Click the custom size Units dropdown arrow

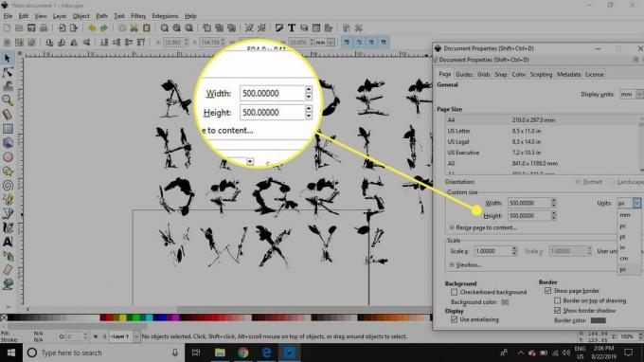click(x=636, y=203)
